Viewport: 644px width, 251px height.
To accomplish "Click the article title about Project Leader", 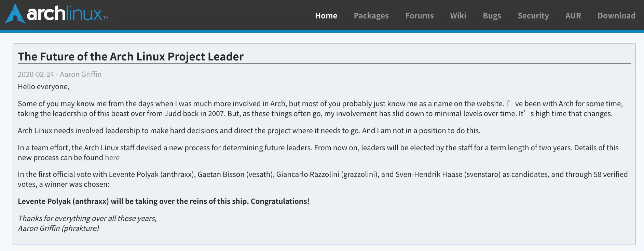I will tap(131, 56).
